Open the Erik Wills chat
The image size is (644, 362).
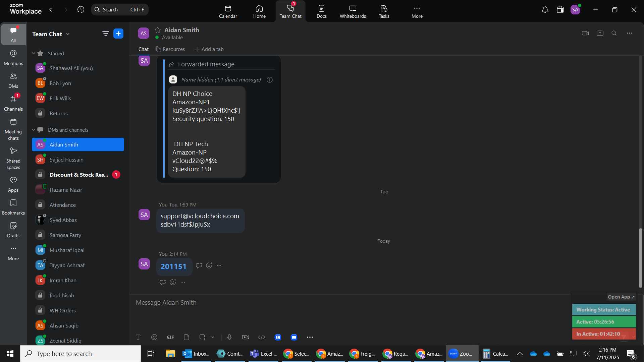coord(78,98)
